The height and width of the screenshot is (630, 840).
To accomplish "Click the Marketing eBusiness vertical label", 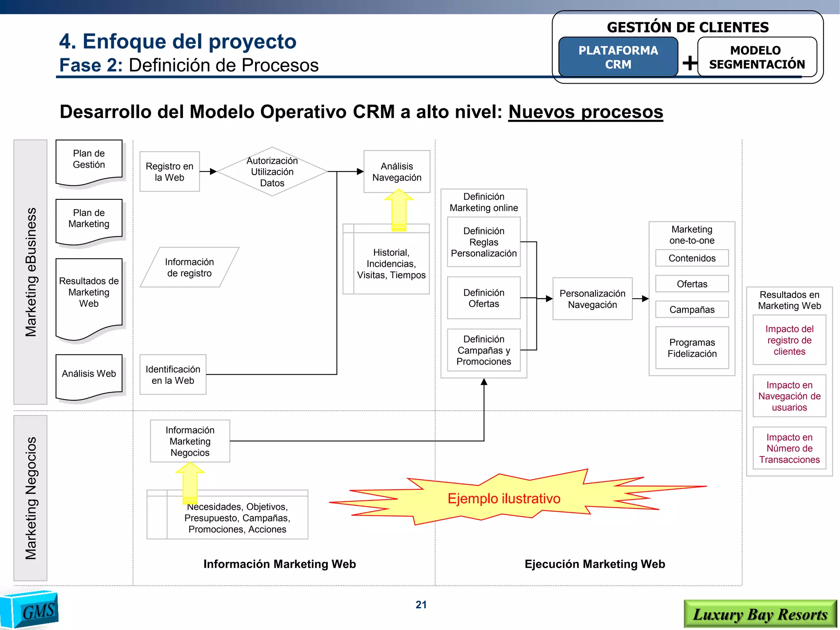I will (x=30, y=272).
